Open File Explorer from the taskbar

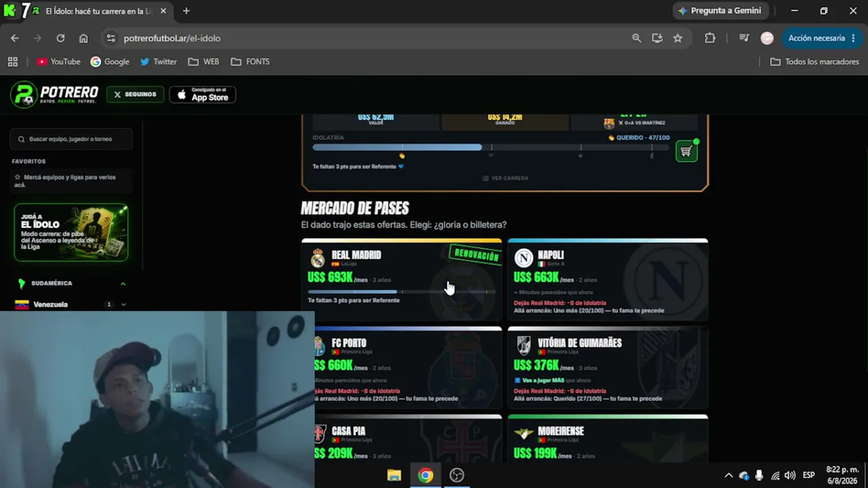pos(394,475)
